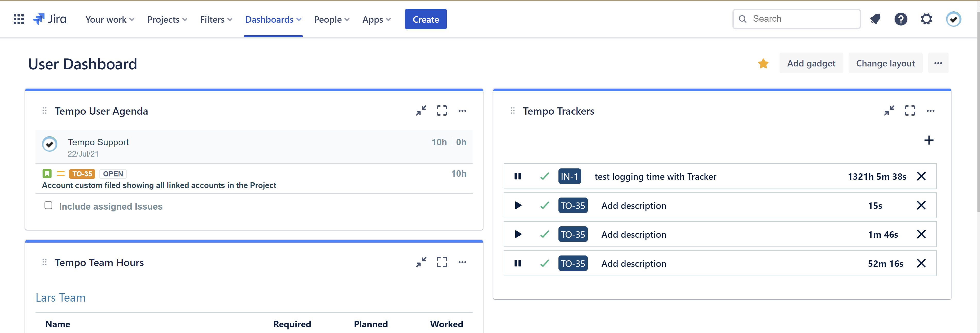980x333 pixels.
Task: Mark Tempo Support agenda item complete
Action: pos(49,144)
